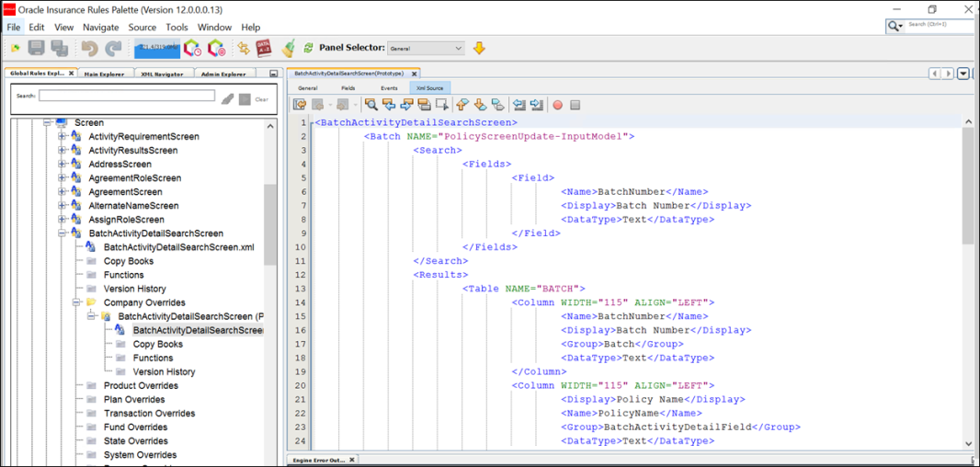
Task: Click scroll tabs right arrow button
Action: tap(949, 74)
